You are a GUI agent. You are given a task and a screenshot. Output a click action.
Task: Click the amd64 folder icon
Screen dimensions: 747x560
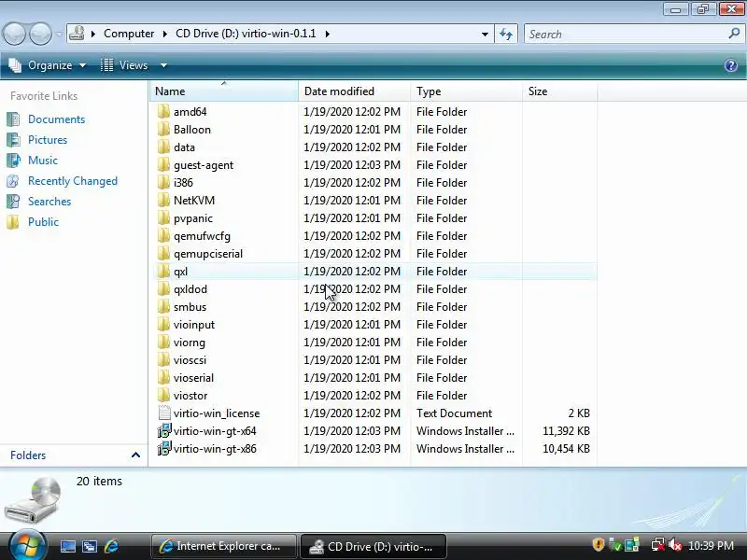[x=162, y=111]
